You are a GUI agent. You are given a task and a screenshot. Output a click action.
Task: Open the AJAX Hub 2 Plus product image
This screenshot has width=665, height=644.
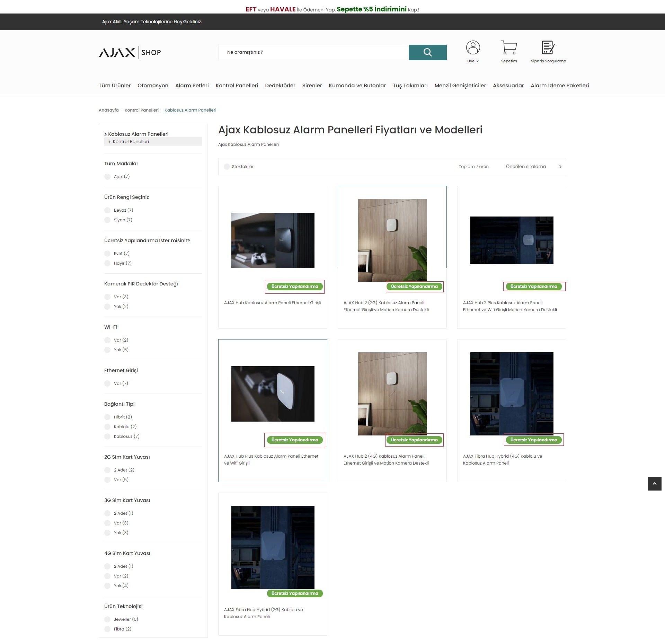pos(512,240)
